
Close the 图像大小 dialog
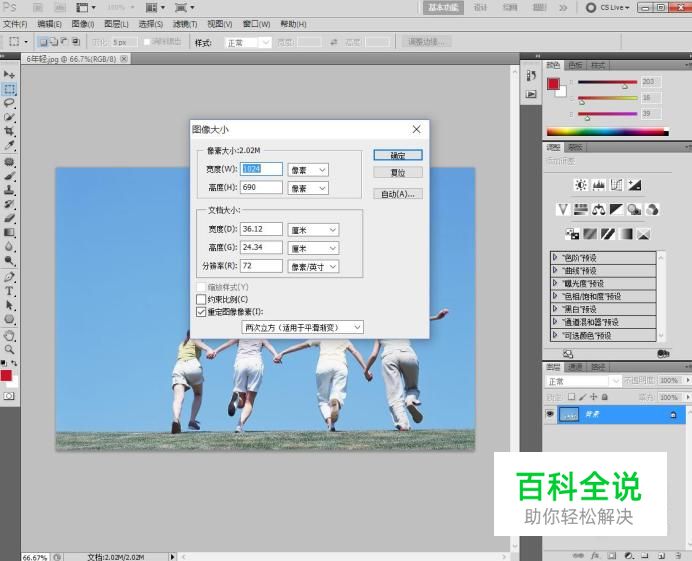tap(417, 129)
